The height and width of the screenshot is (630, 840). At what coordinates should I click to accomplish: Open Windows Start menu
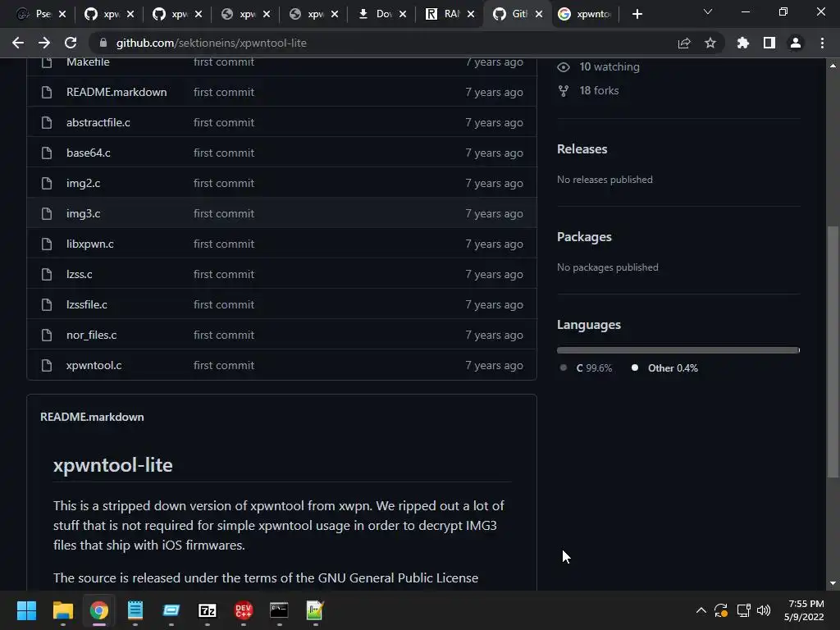tap(26, 610)
